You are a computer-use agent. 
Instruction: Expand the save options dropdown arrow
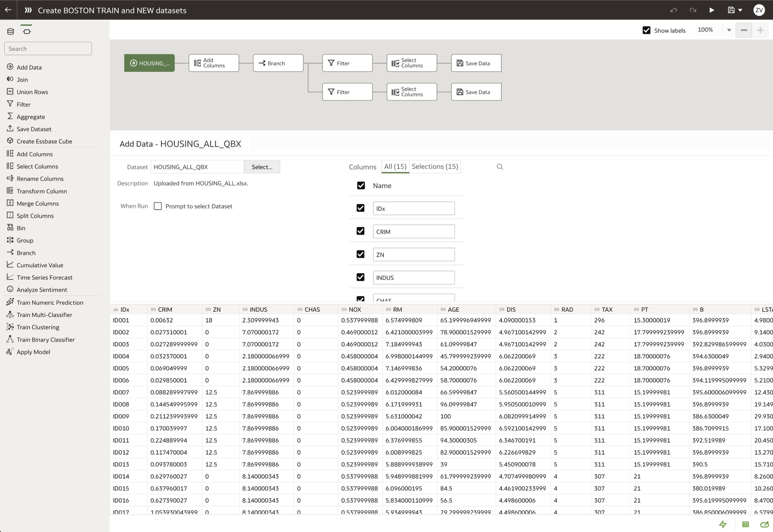coord(740,10)
